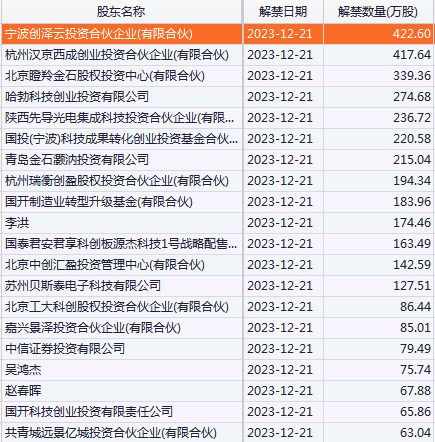Screen dimensions: 435x442
Task: Select shareholder 李洪
Action: [17, 223]
